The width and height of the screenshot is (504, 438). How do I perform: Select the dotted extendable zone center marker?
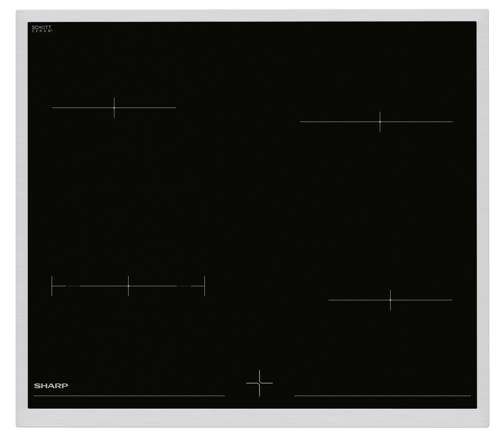click(128, 286)
